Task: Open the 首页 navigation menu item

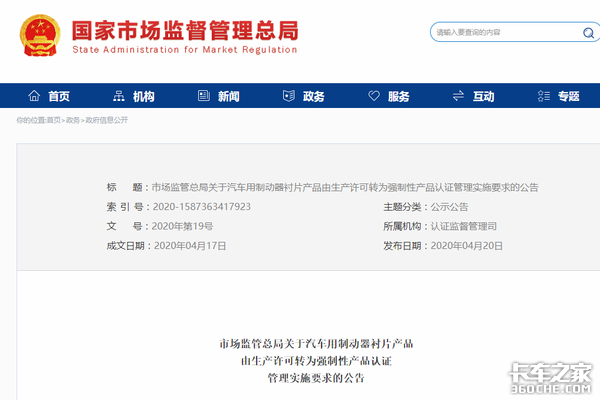Action: [59, 97]
